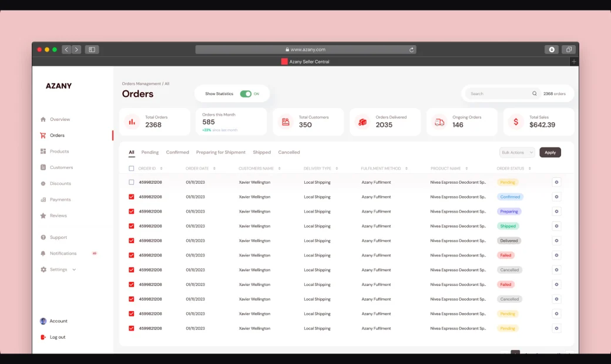The image size is (611, 364).
Task: Click the Delivered status badge
Action: click(x=509, y=241)
